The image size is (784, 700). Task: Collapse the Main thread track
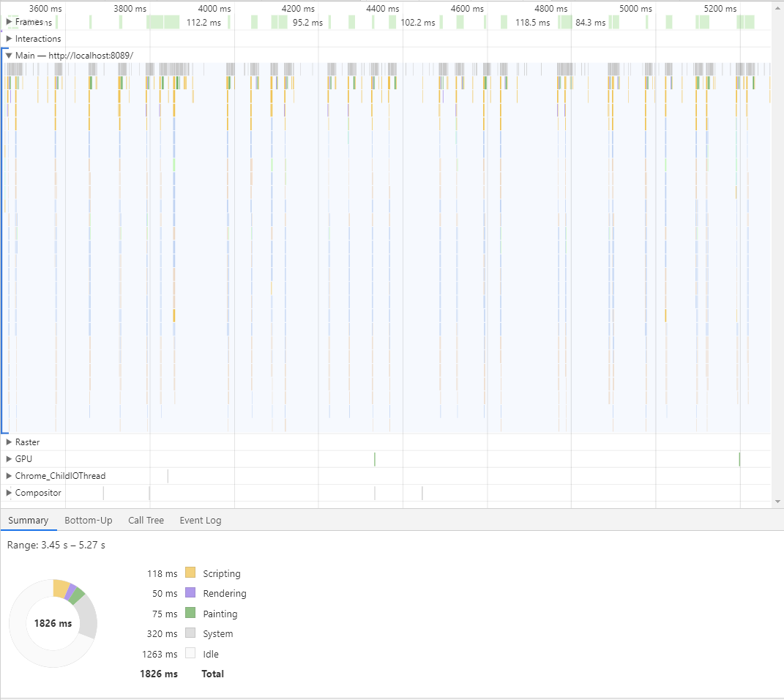[9, 56]
